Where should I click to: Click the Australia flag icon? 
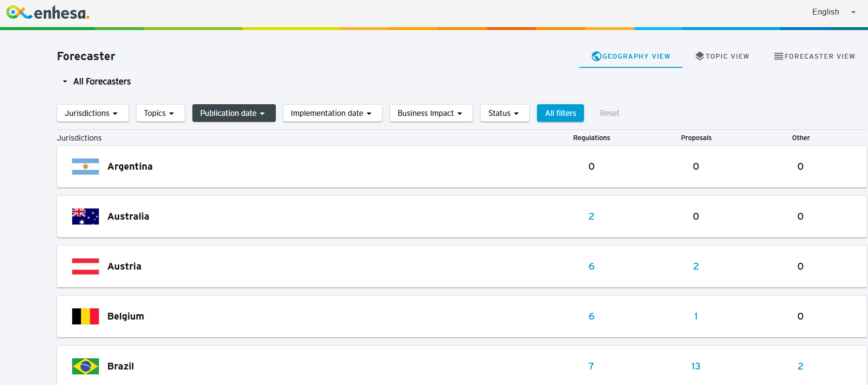[x=85, y=216]
